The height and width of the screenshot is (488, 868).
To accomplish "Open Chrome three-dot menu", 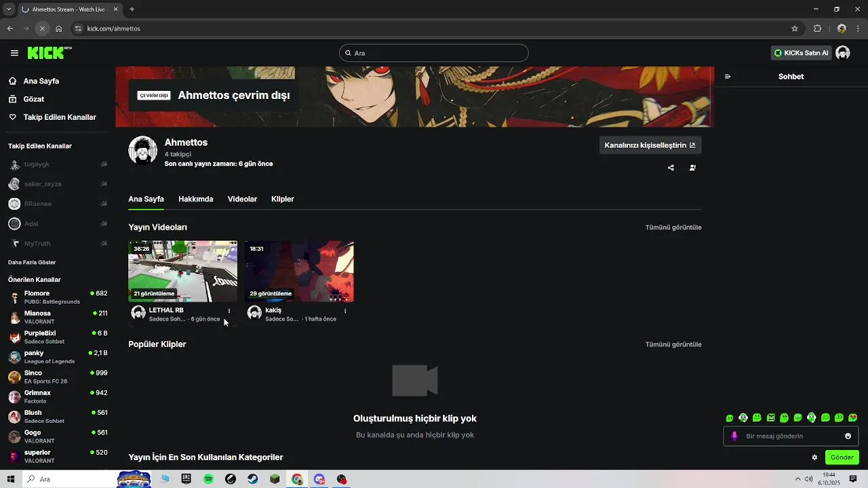I will tap(858, 28).
